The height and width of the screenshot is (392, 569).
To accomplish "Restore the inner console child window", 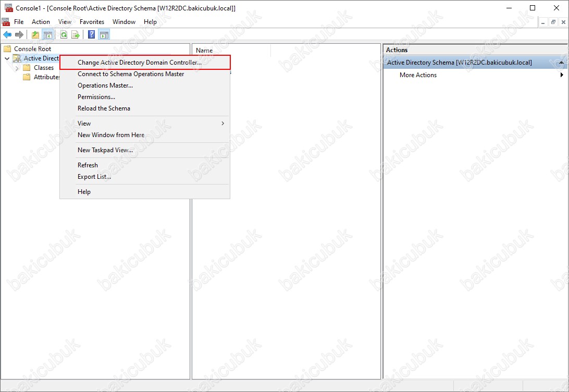I will [x=553, y=22].
